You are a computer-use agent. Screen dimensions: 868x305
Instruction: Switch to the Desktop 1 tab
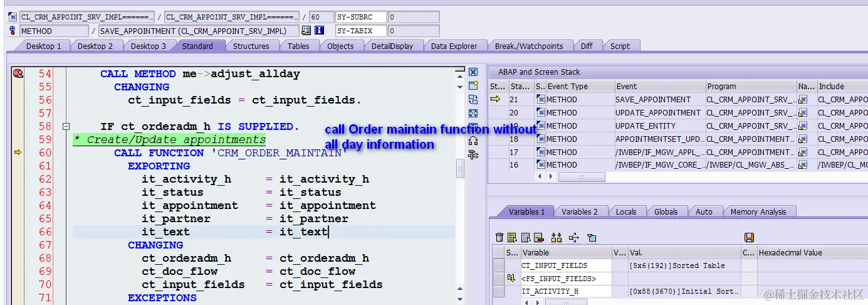click(43, 46)
